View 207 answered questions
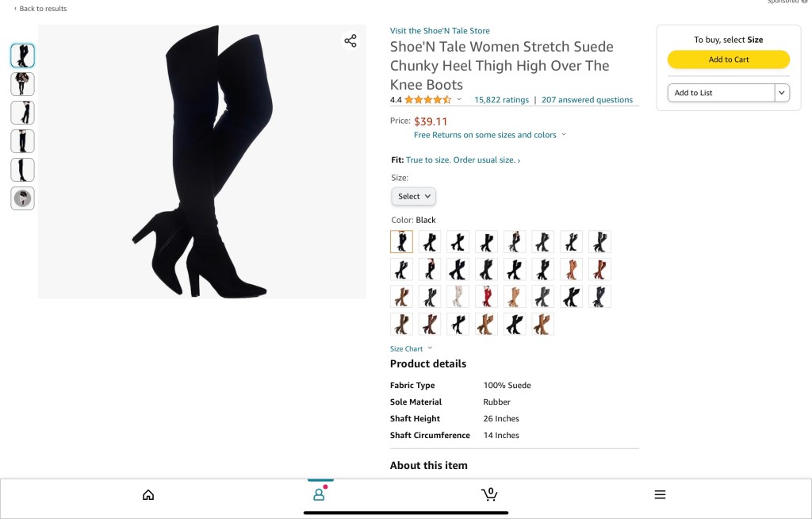 pos(587,100)
